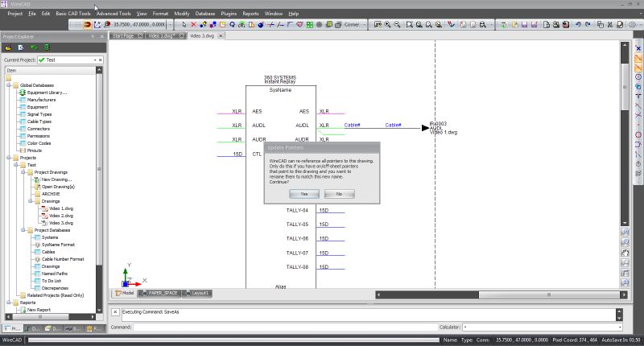Screen dimensions: 644x346
Task: Toggle the magnet snap icon in toolbar
Action: pyautogui.click(x=87, y=25)
